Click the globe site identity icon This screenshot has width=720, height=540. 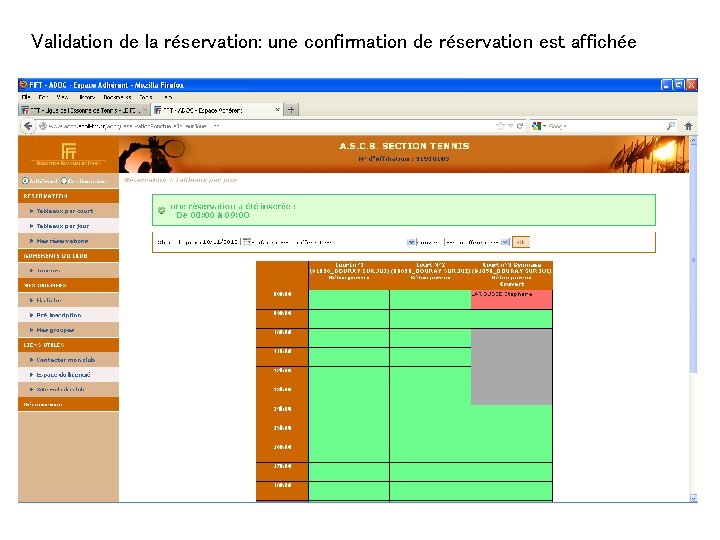[43, 126]
